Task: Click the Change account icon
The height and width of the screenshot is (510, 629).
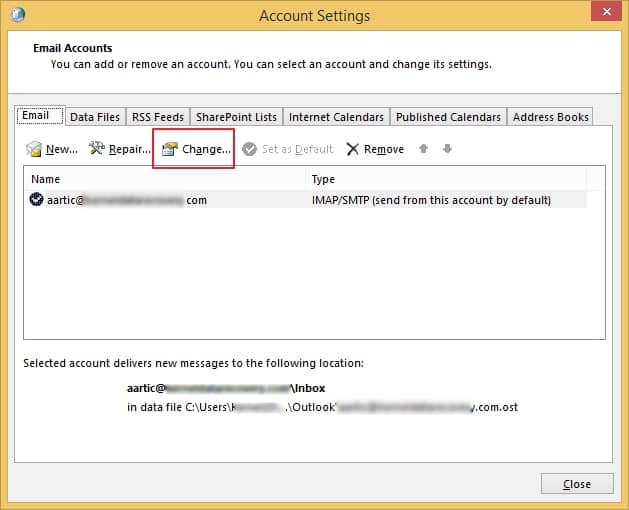Action: pyautogui.click(x=169, y=149)
